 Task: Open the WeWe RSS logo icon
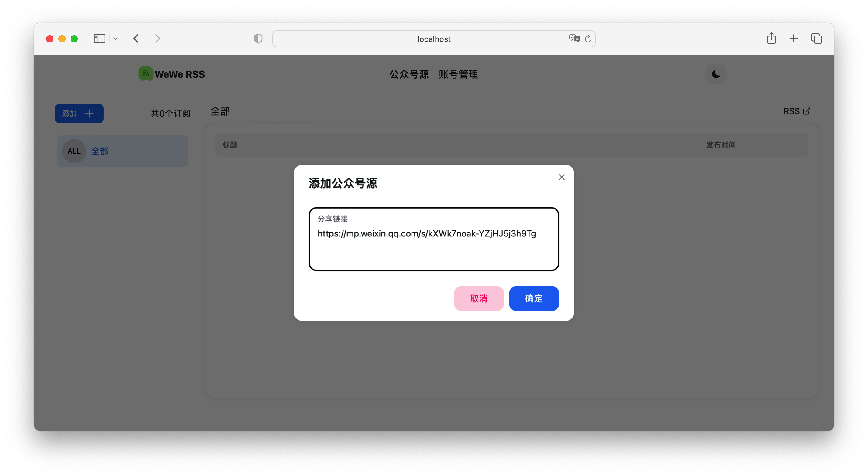(145, 74)
